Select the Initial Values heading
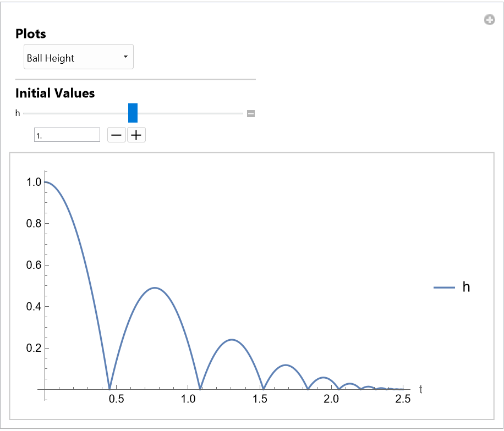The image size is (504, 431). tap(55, 93)
